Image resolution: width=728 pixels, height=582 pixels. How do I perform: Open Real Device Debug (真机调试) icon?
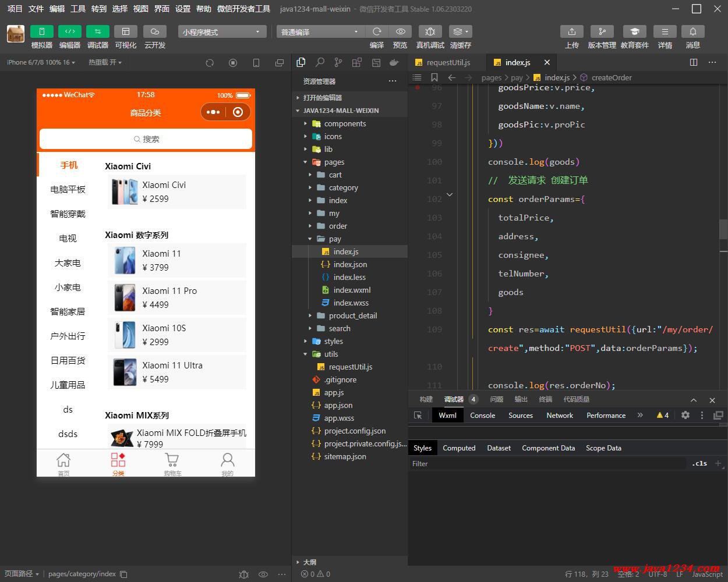coord(430,31)
